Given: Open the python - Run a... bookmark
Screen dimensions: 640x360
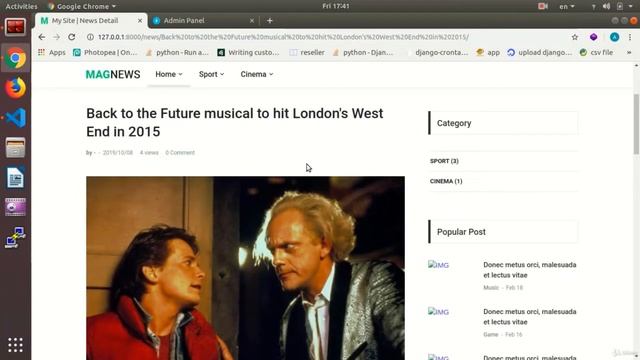Looking at the screenshot, I should click(177, 52).
